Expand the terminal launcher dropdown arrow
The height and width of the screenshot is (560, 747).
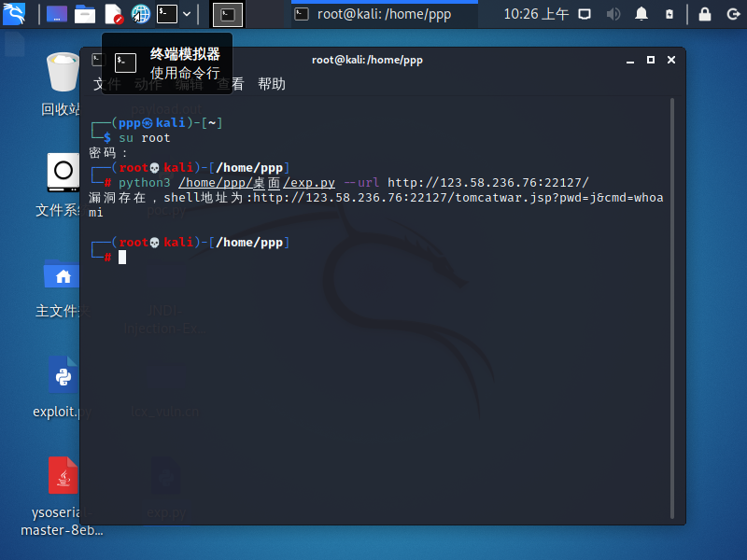click(187, 14)
